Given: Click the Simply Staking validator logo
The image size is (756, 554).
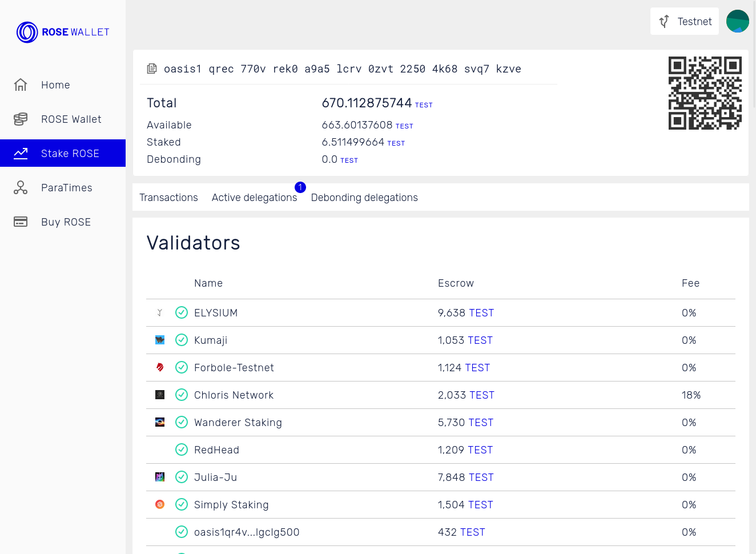Looking at the screenshot, I should coord(160,505).
